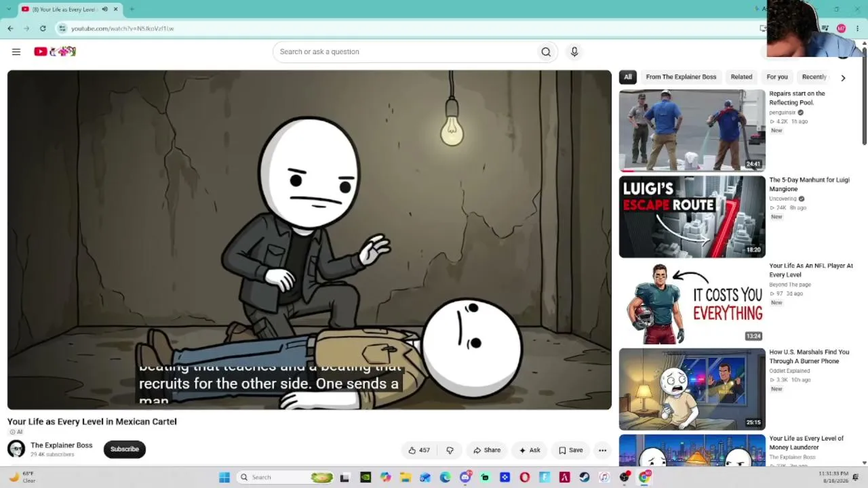The image size is (868, 488).
Task: Open iTunes music app in the taskbar
Action: click(x=604, y=477)
